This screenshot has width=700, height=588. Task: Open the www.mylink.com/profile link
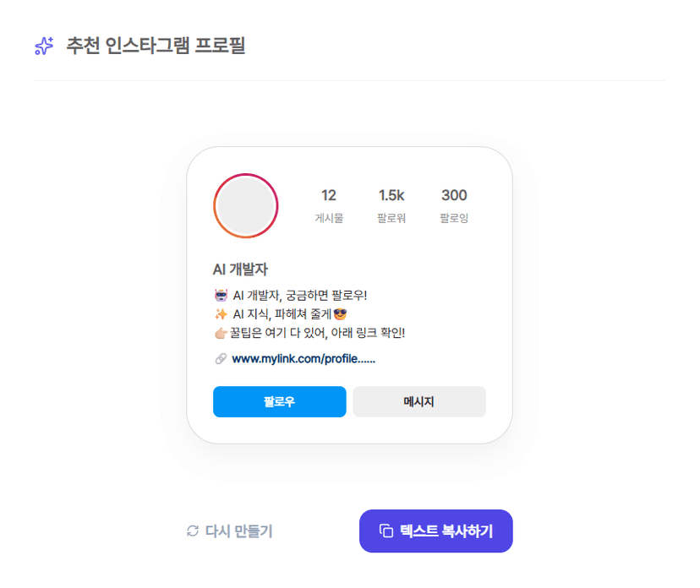coord(304,359)
